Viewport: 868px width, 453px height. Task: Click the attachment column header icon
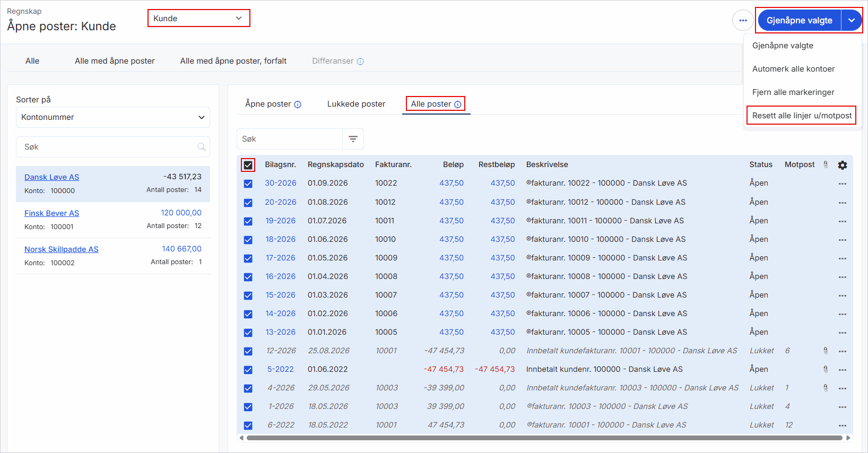point(826,164)
